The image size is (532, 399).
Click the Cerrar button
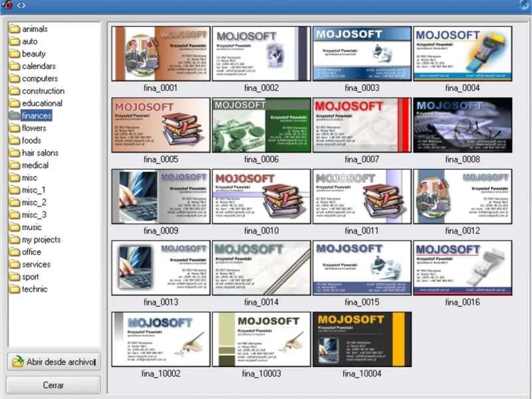point(53,385)
